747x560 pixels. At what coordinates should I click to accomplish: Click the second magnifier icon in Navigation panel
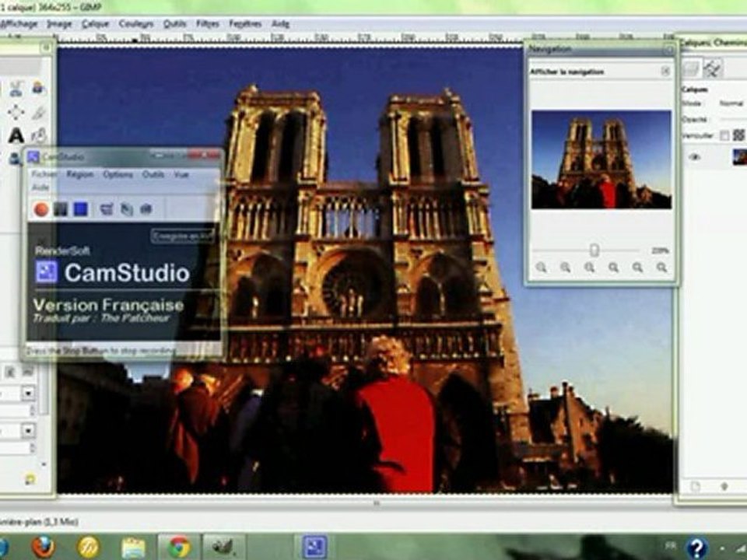(x=566, y=268)
